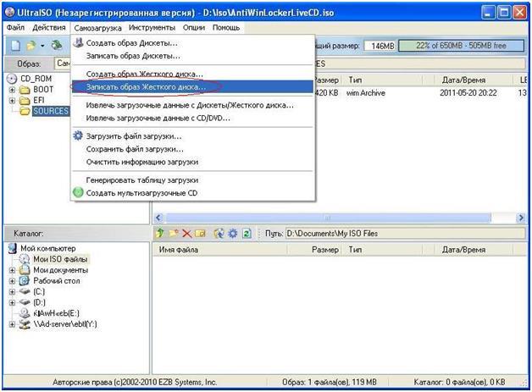Click the SOURCES folder icon
This screenshot has width=532, height=392.
(25, 111)
